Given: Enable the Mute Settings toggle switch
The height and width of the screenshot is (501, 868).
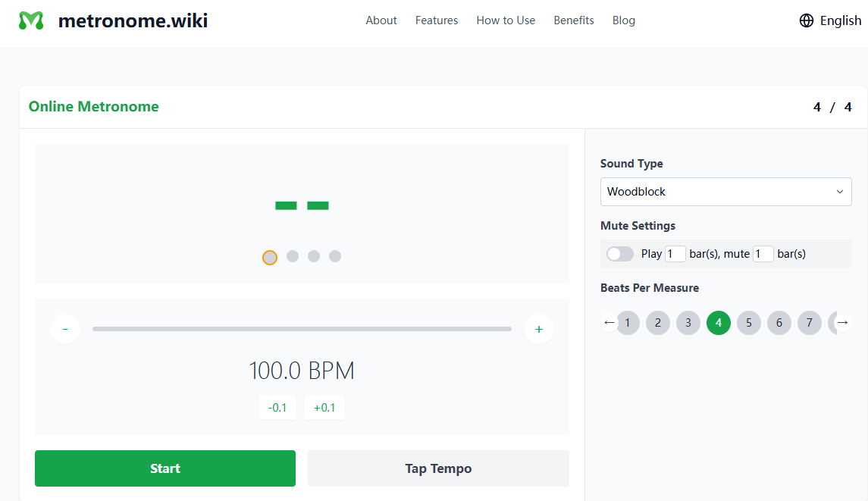Looking at the screenshot, I should click(x=620, y=254).
